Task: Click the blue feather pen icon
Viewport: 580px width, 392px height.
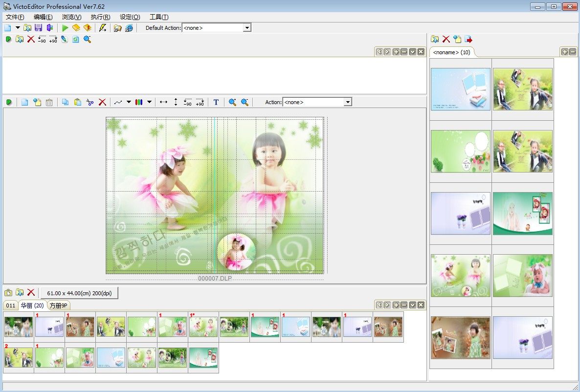Action: coord(65,39)
